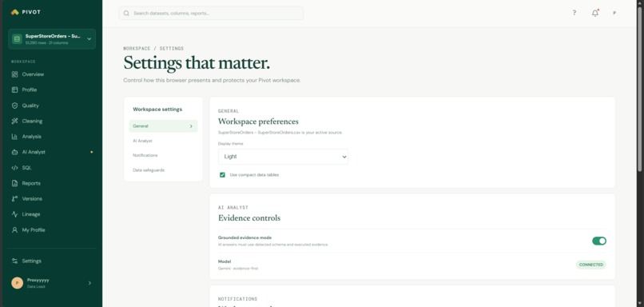Open the top-right P account avatar

click(614, 13)
